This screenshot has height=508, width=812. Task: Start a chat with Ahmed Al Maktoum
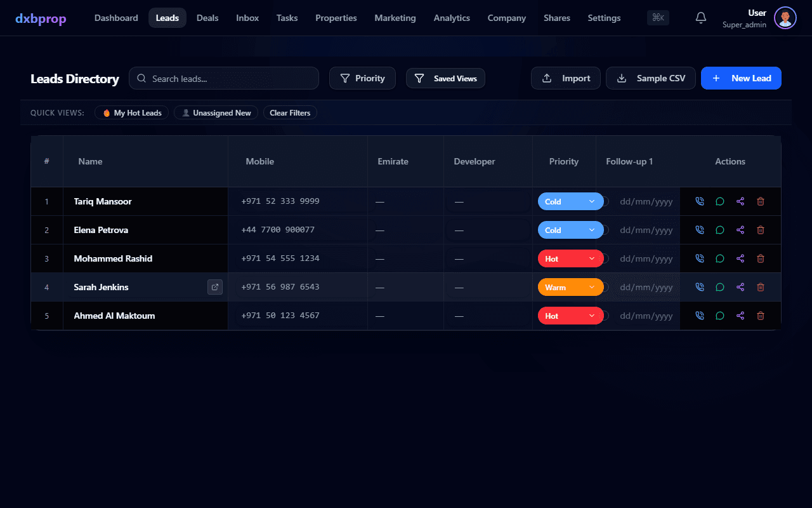click(x=720, y=316)
